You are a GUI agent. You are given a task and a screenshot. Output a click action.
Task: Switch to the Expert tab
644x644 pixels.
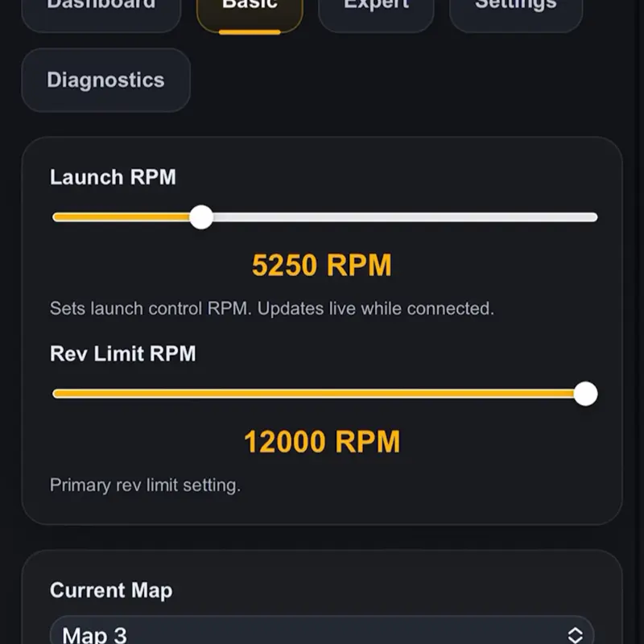coord(376,8)
